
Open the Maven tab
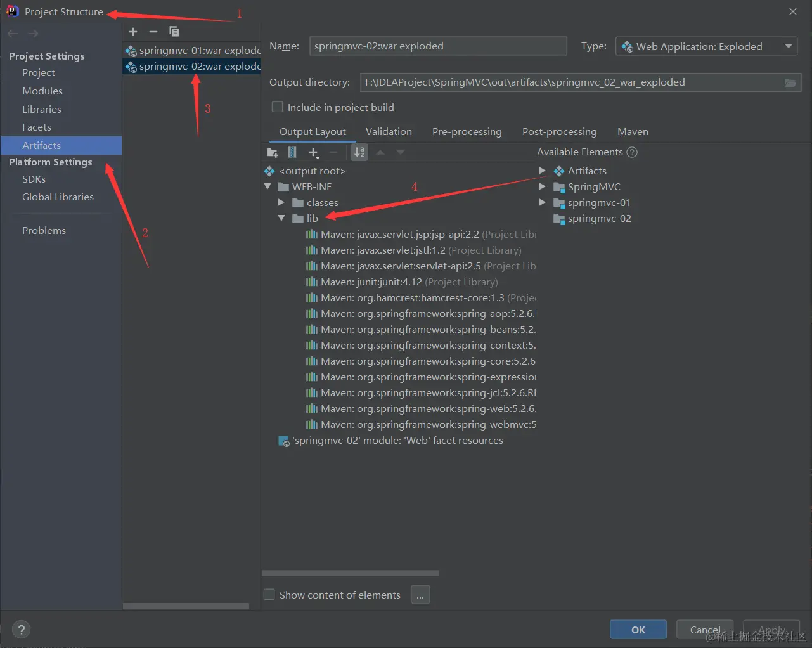pyautogui.click(x=633, y=132)
